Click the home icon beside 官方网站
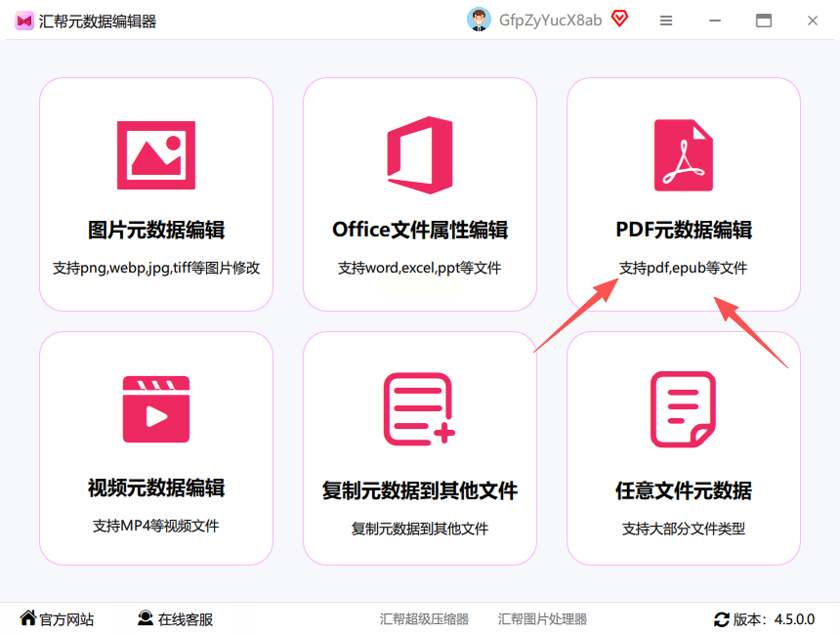This screenshot has height=635, width=840. tap(28, 617)
